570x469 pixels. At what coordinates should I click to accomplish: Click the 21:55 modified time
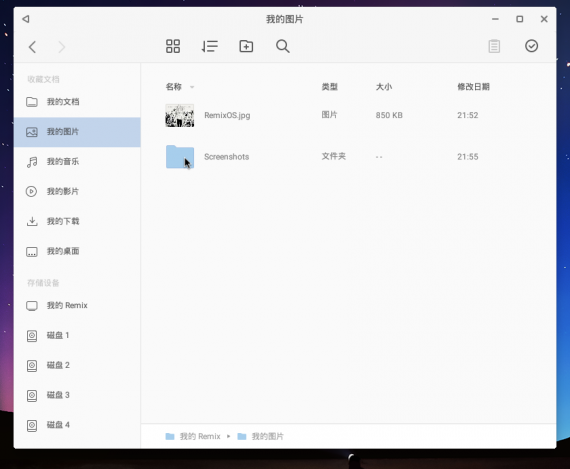(x=467, y=157)
